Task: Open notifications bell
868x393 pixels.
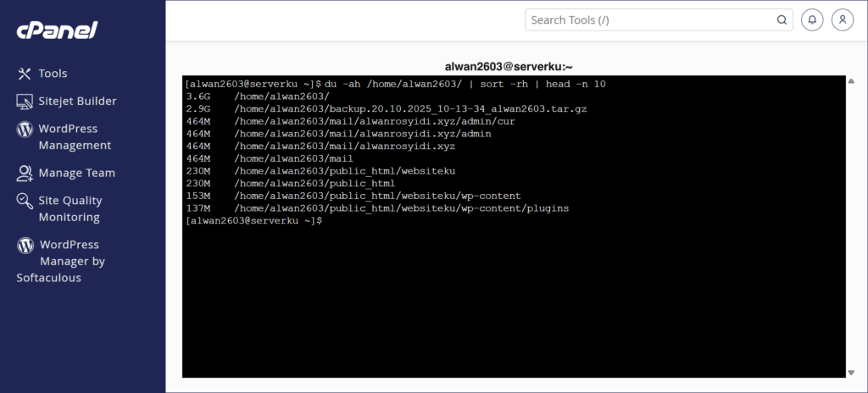Action: coord(812,20)
